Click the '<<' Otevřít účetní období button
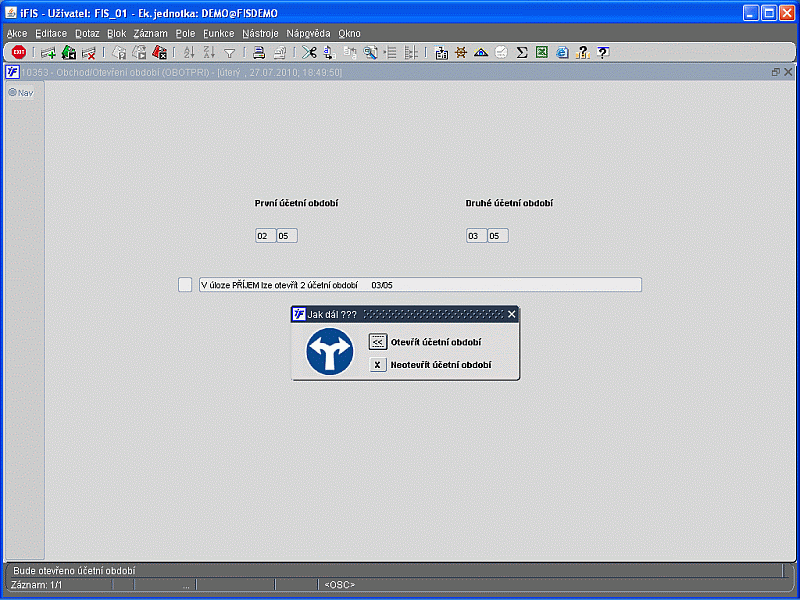Image resolution: width=800 pixels, height=600 pixels. pyautogui.click(x=377, y=342)
